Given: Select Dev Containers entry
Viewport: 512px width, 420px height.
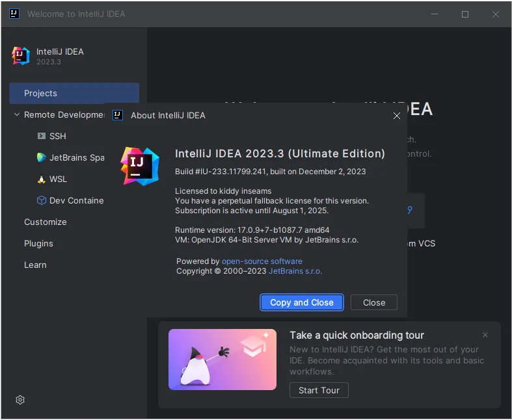Looking at the screenshot, I should point(76,200).
